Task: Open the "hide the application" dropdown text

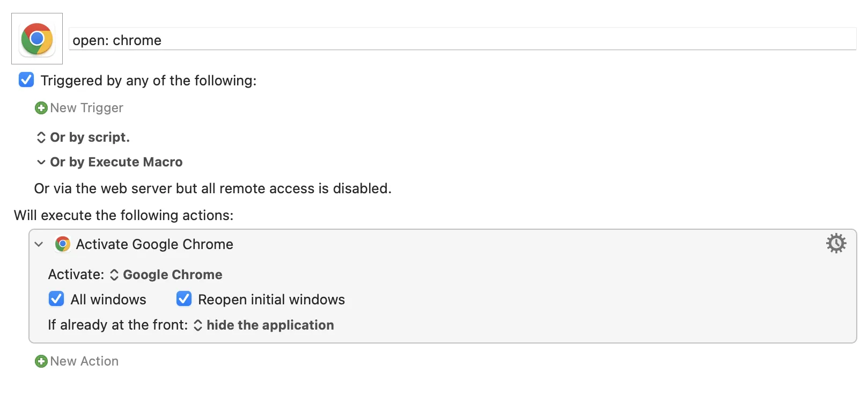Action: click(270, 325)
